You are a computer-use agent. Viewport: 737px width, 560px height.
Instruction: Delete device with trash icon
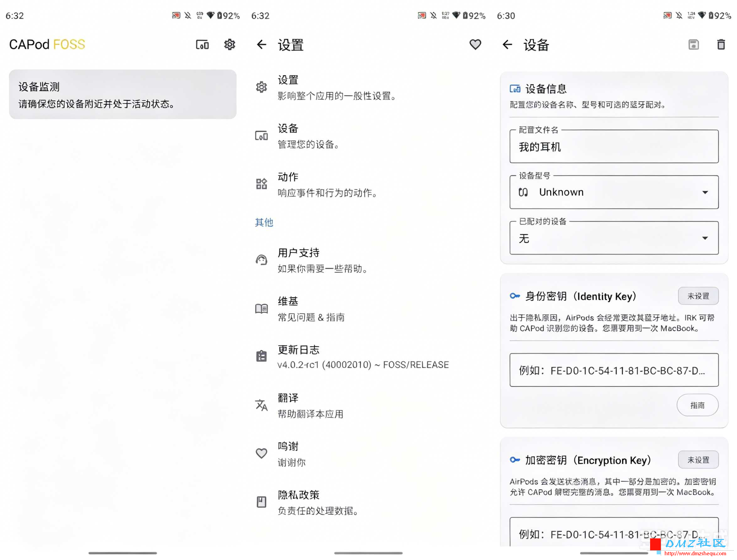[721, 45]
